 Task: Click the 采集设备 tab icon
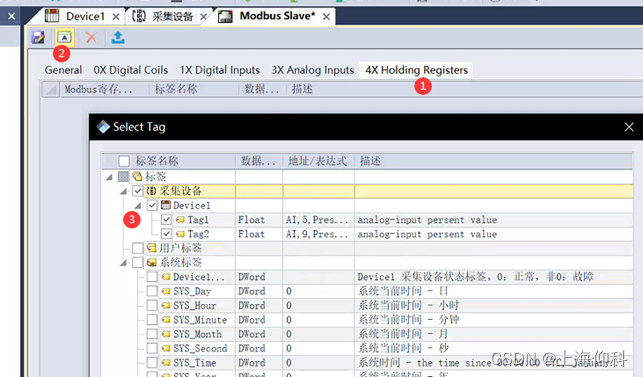pos(139,16)
